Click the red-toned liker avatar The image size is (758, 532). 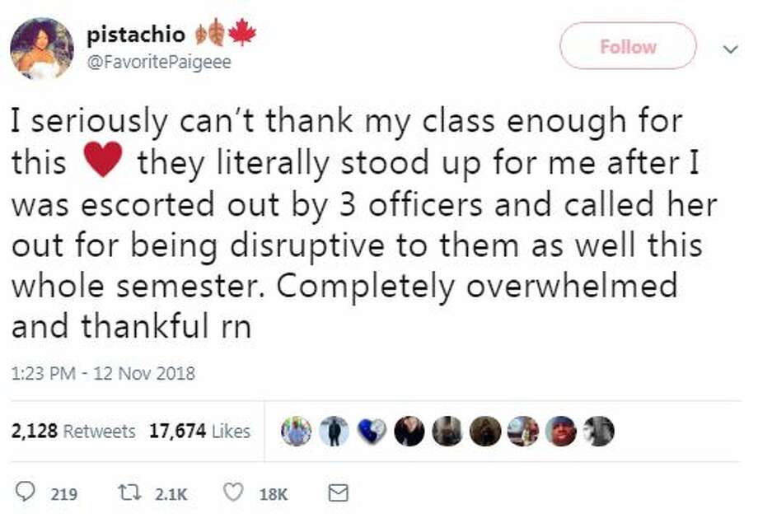point(561,431)
